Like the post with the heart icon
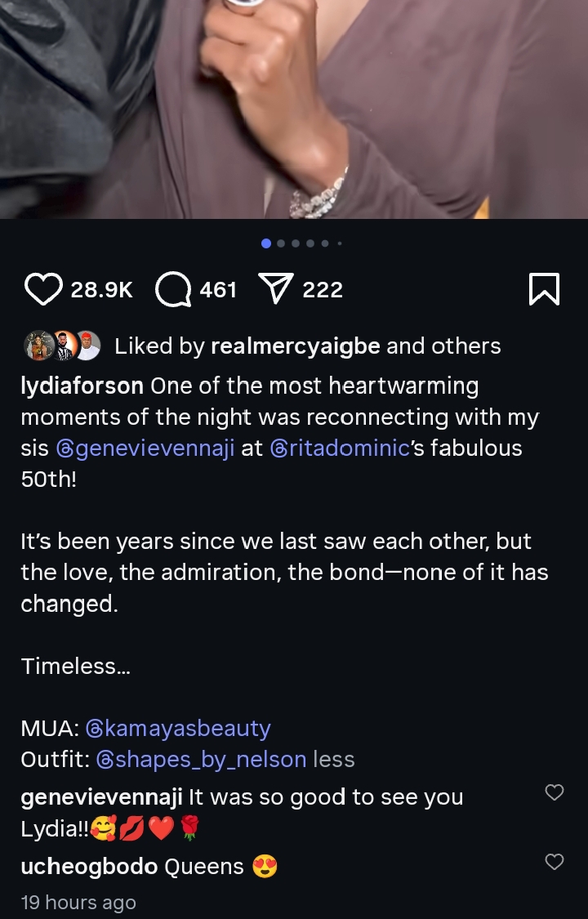588x919 pixels. [x=43, y=289]
